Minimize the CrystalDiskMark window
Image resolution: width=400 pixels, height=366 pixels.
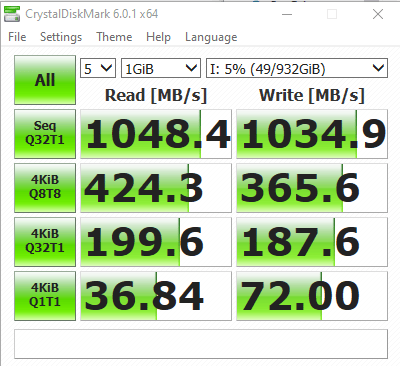point(287,14)
